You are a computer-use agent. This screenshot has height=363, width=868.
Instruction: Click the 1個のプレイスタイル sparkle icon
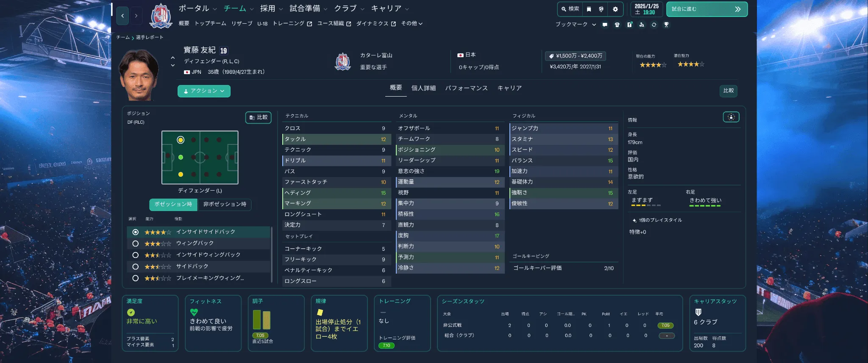coord(634,221)
